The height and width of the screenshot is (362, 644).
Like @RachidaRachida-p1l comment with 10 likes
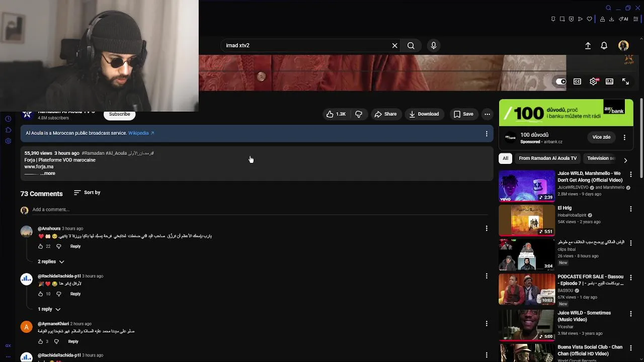[x=41, y=294]
